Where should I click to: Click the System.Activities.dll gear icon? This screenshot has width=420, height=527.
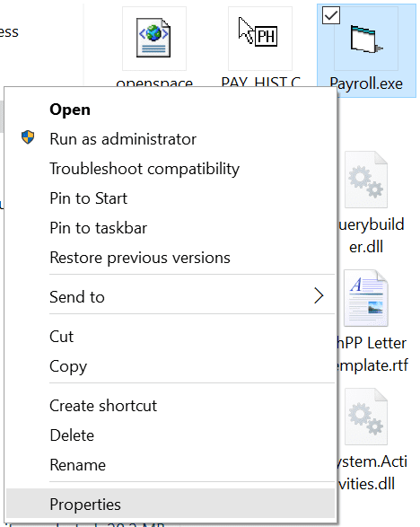click(x=365, y=417)
